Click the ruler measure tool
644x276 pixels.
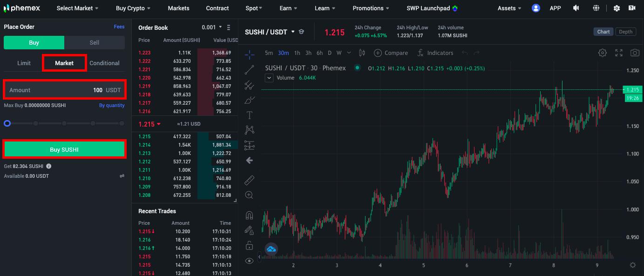249,180
